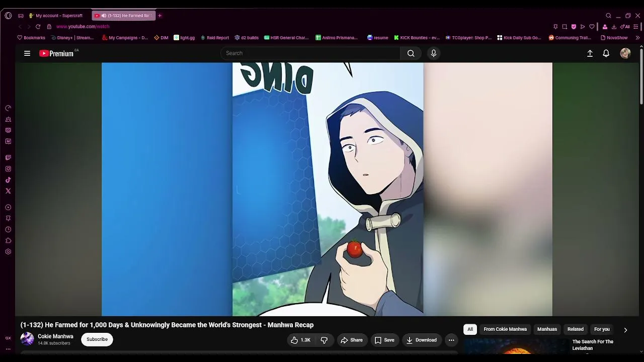
Task: Open more actions three-dot menu
Action: coord(451,340)
